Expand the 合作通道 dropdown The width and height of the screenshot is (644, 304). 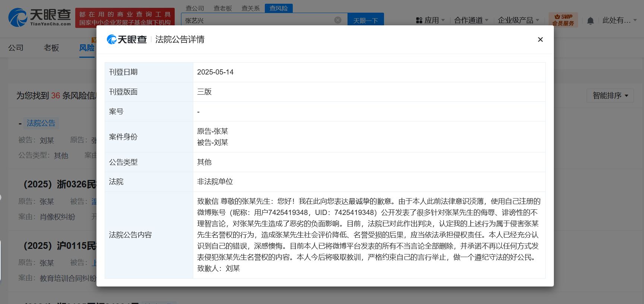click(x=471, y=20)
